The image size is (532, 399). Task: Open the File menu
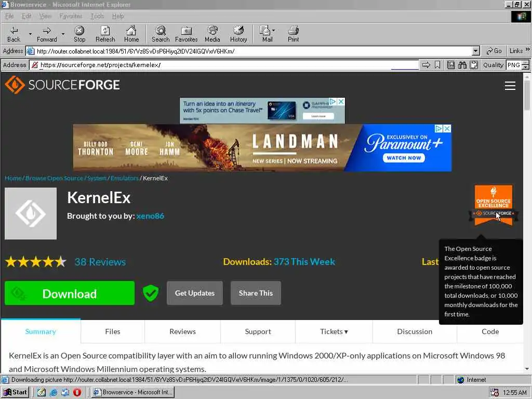pyautogui.click(x=9, y=16)
